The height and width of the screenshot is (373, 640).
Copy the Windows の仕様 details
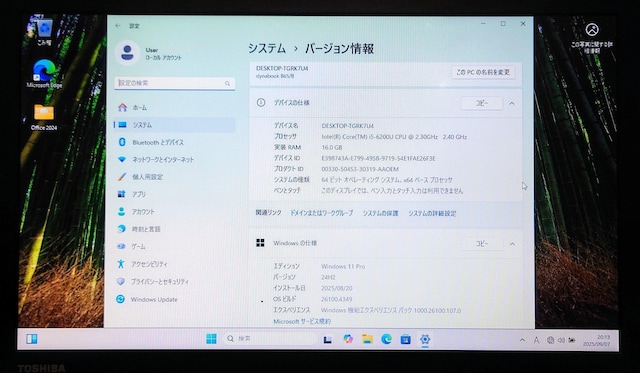click(482, 244)
